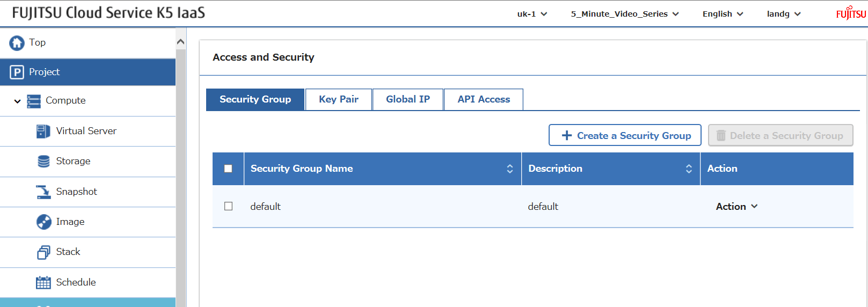
Task: Click the Schedule calendar icon
Action: pyautogui.click(x=43, y=282)
